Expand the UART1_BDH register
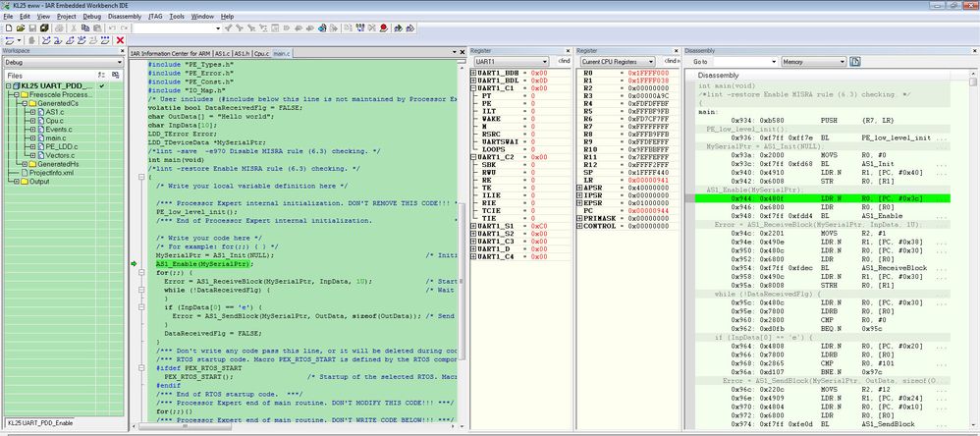 point(473,73)
